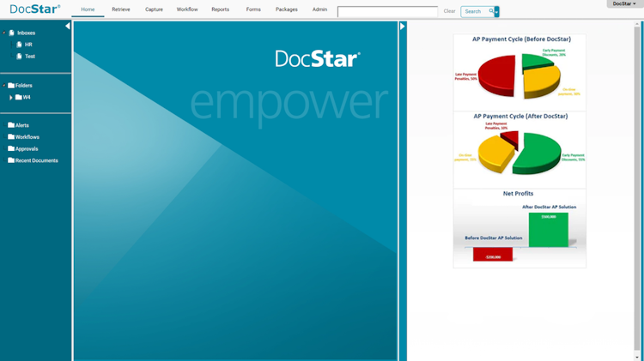Viewport: 644px width, 361px height.
Task: Open the Test inbox
Action: point(30,57)
